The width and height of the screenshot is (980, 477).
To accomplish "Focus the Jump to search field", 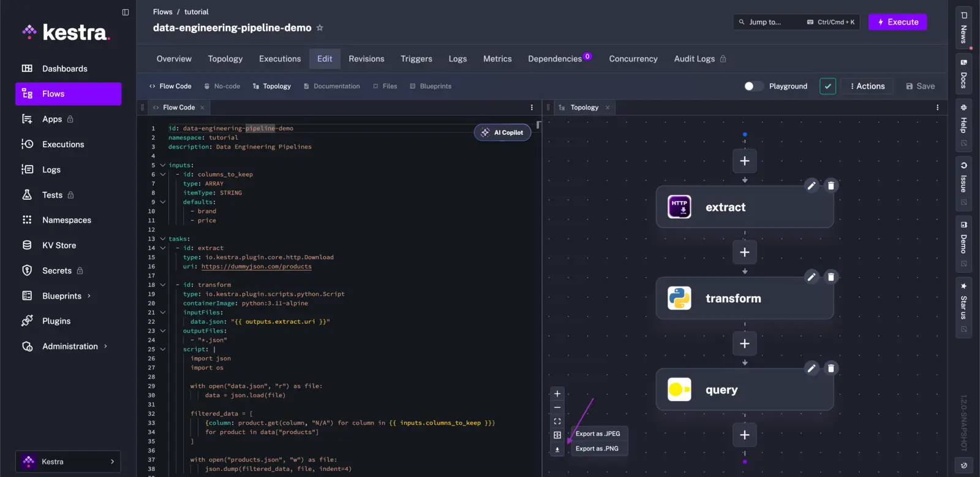I will 796,22.
